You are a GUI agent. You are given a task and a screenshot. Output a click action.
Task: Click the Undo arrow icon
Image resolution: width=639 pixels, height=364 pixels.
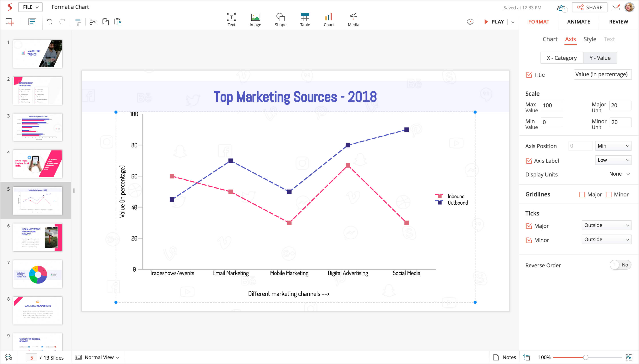click(49, 22)
